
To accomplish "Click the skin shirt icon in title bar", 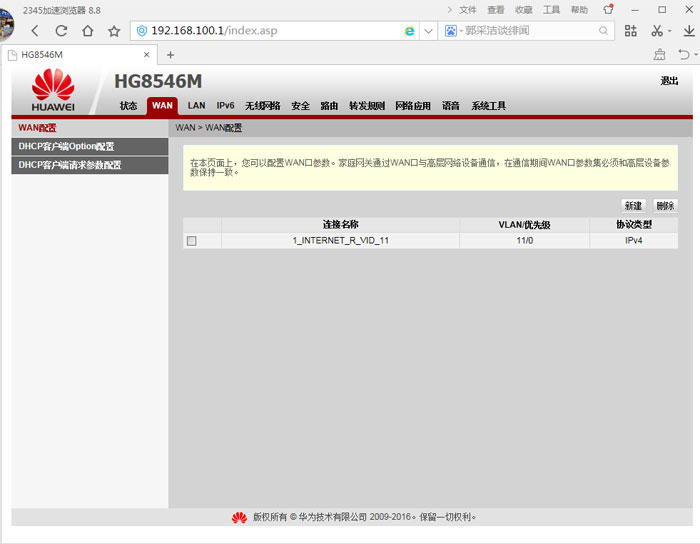I will [608, 9].
